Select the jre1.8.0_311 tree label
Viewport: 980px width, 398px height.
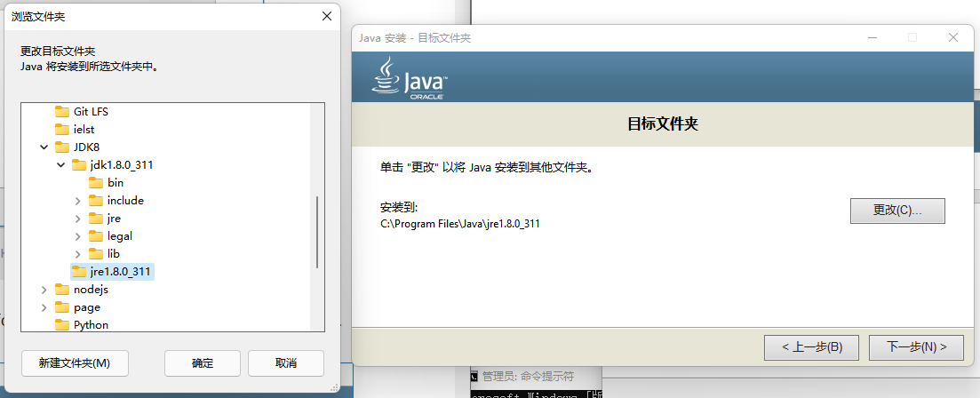click(121, 272)
